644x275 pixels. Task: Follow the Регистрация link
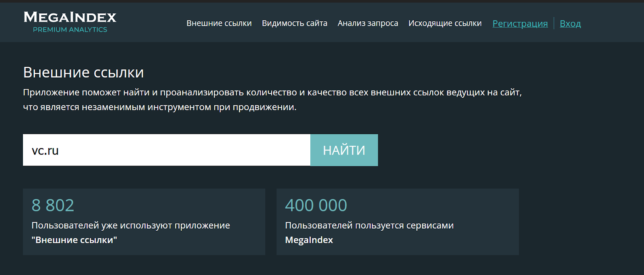[520, 24]
